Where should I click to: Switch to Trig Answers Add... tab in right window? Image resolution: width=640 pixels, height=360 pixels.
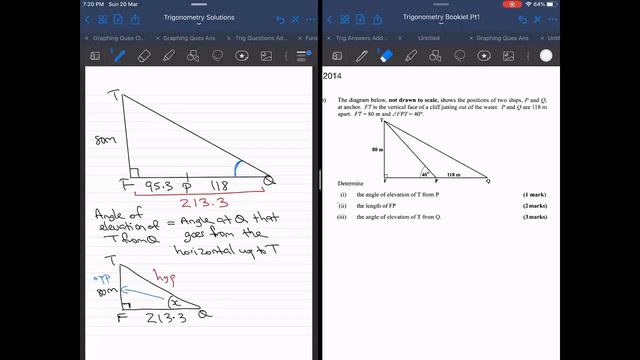(362, 38)
